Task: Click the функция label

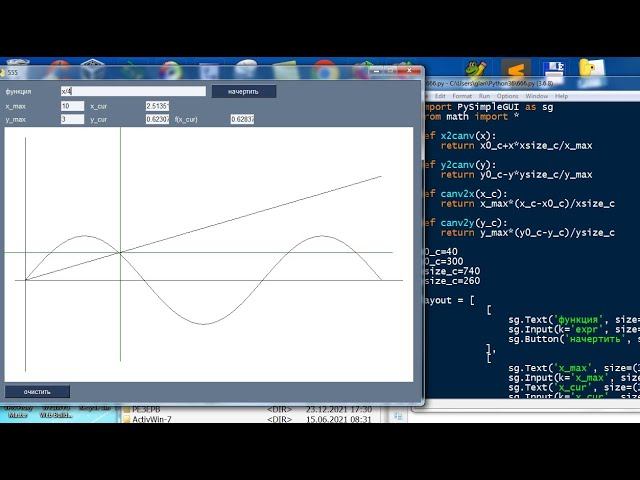Action: pyautogui.click(x=18, y=91)
